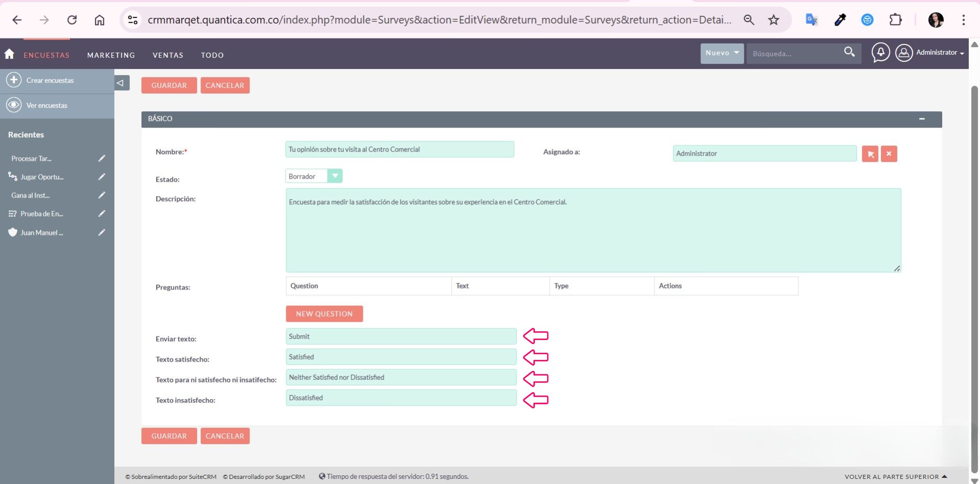980x484 pixels.
Task: Click the pencil icon next to Procesar Tar...
Action: pos(102,158)
